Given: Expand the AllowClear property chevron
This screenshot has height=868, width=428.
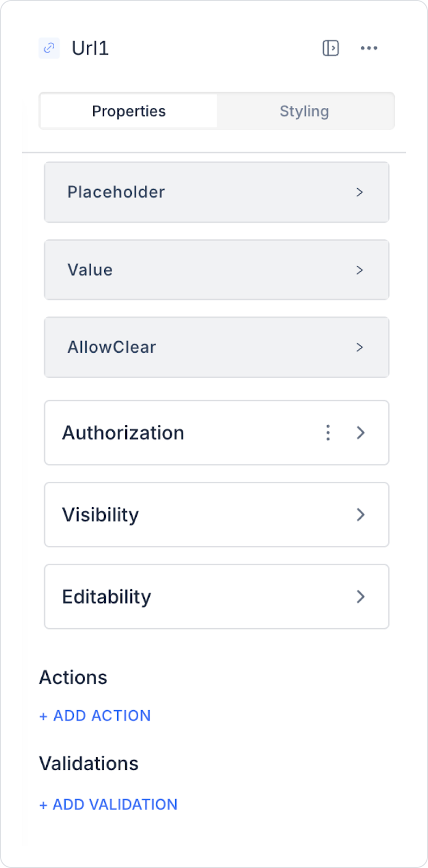Looking at the screenshot, I should pyautogui.click(x=360, y=347).
